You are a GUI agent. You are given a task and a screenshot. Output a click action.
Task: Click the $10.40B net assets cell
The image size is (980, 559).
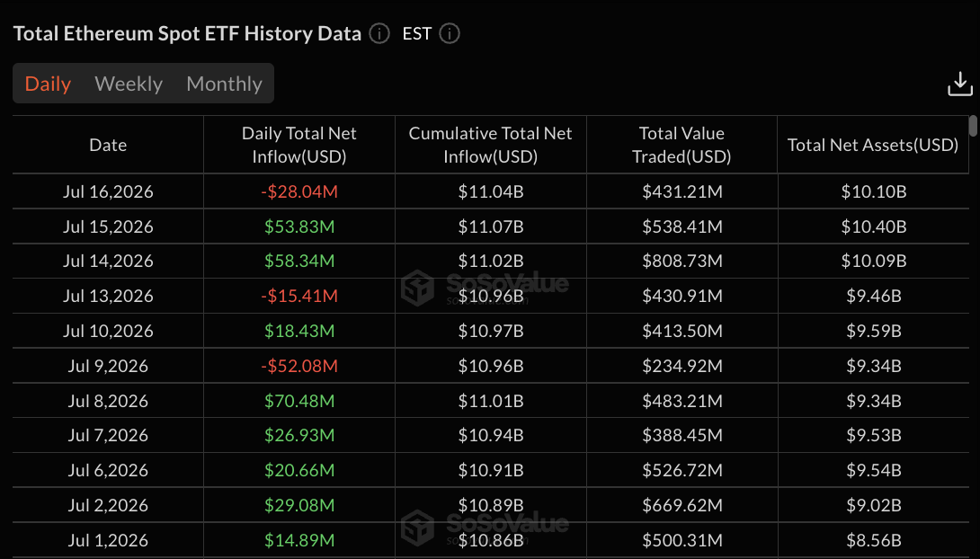[x=873, y=226]
